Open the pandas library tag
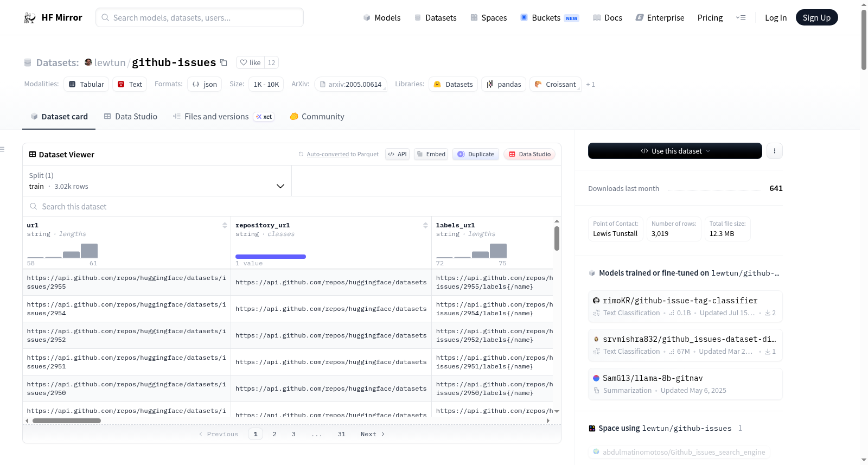This screenshot has height=465, width=868. tap(503, 84)
